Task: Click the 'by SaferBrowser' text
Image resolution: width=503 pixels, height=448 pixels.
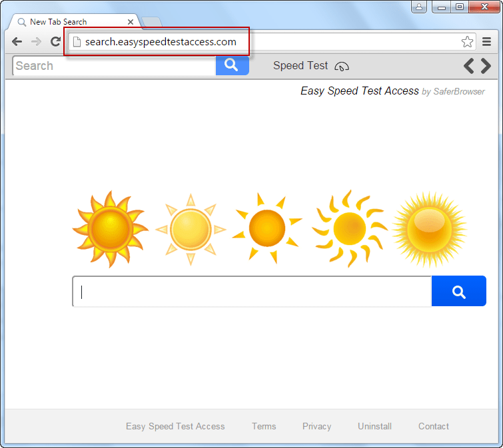Action: coord(453,92)
